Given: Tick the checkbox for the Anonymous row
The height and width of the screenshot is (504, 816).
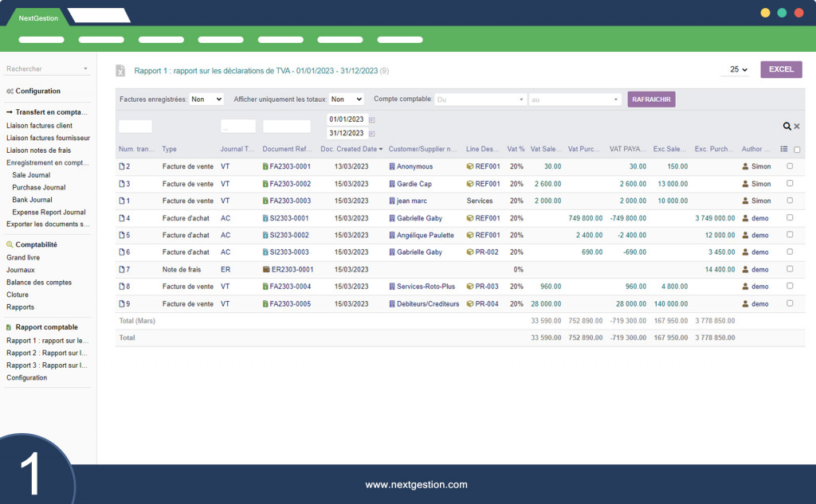Looking at the screenshot, I should point(790,166).
